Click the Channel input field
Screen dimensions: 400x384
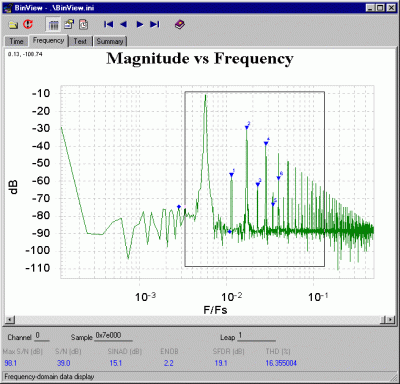point(42,336)
